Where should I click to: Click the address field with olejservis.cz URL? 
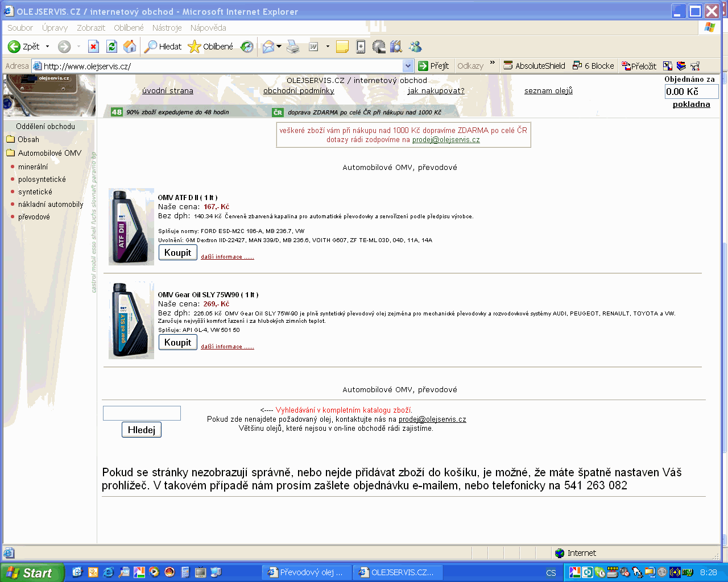click(222, 66)
